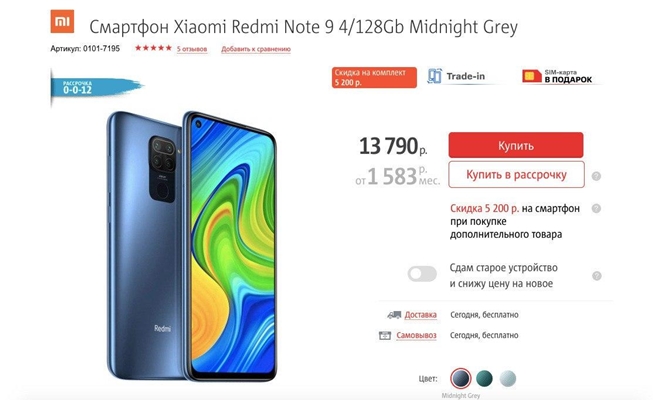Enable the Сдам старое устройство switch
The height and width of the screenshot is (400, 653).
[422, 274]
